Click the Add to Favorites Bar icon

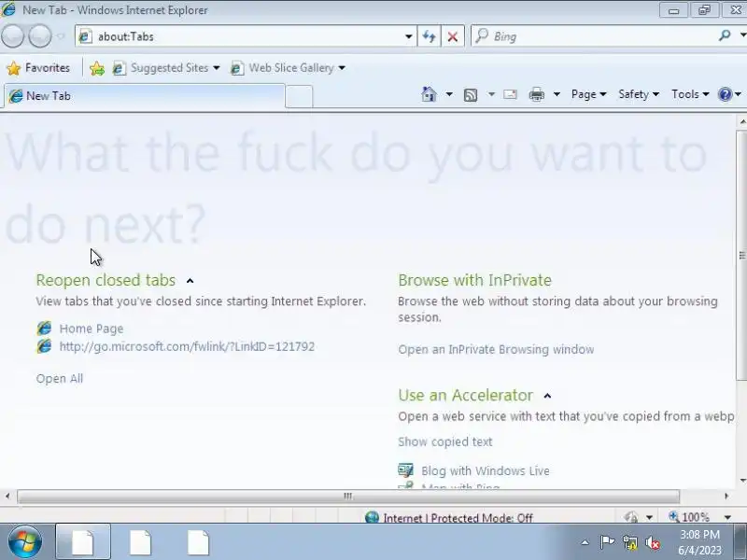pos(97,68)
